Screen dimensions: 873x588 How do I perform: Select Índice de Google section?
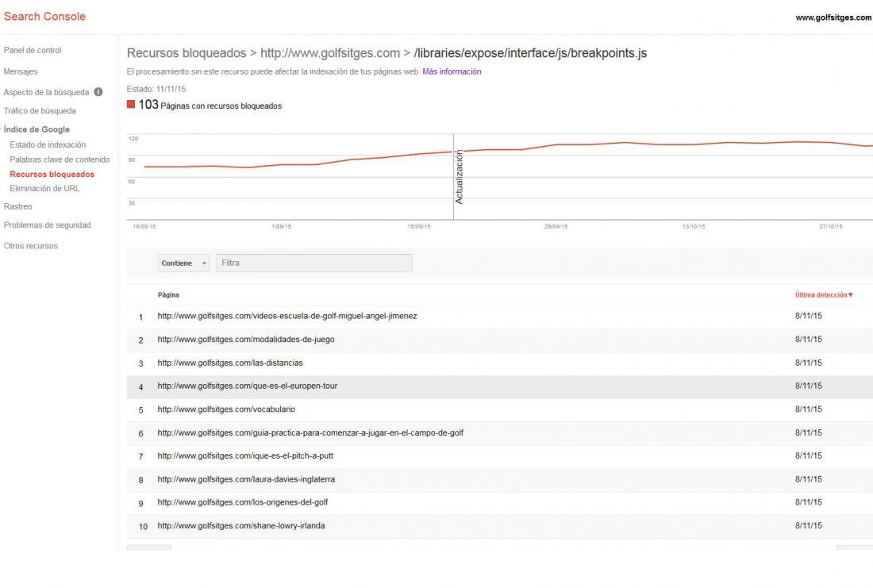pos(37,129)
